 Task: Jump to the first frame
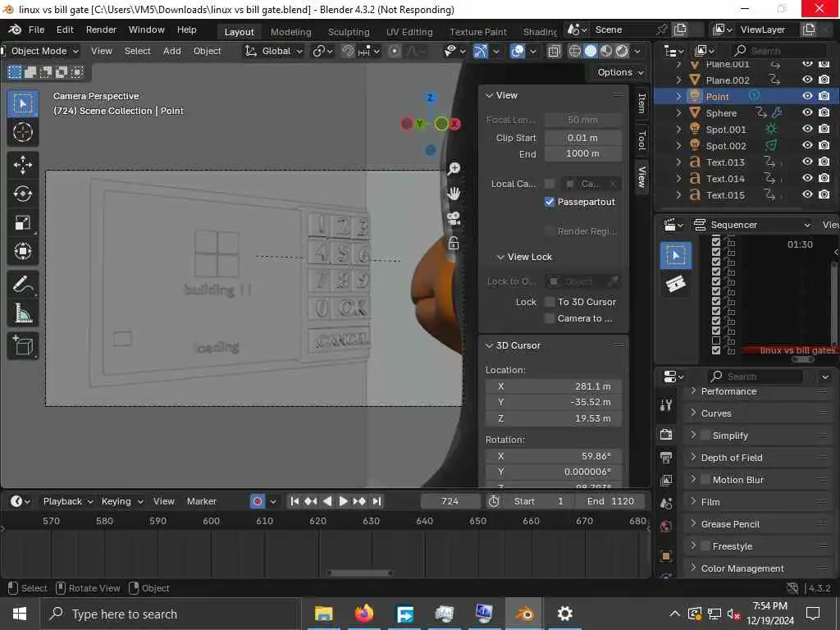[294, 501]
